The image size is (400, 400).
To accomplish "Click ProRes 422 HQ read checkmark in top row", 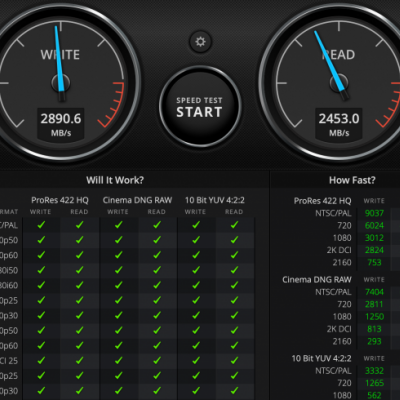I will [x=79, y=225].
